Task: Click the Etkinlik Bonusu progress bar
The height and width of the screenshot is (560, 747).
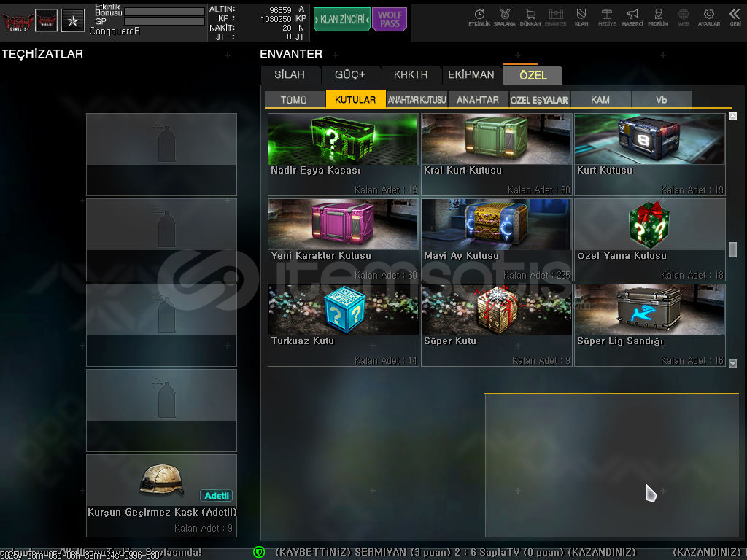Action: coord(164,12)
